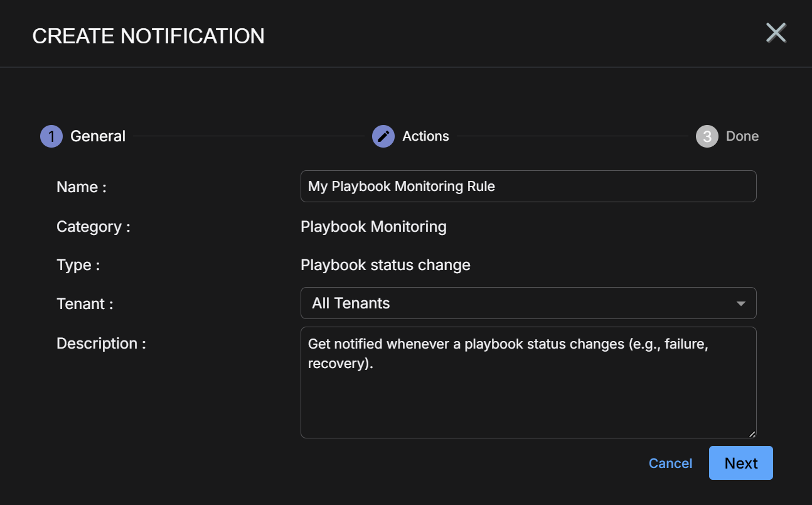
Task: Open the All Tenants dropdown
Action: click(521, 303)
